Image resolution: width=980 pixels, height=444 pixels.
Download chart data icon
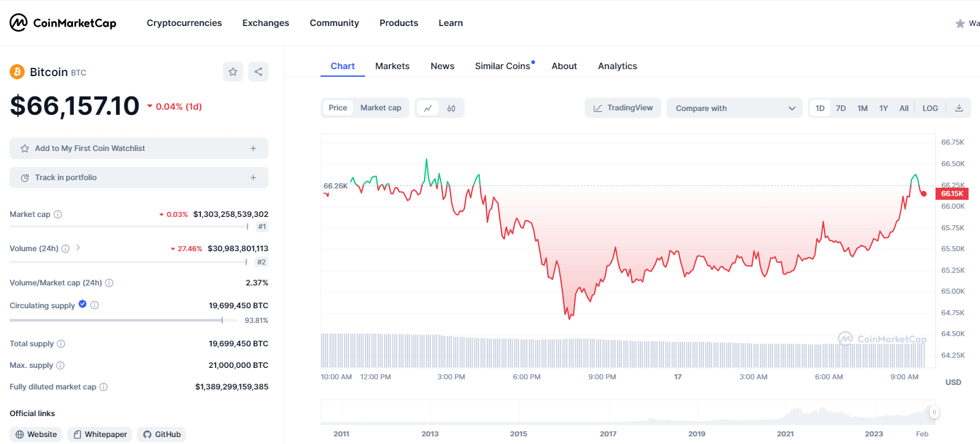959,108
